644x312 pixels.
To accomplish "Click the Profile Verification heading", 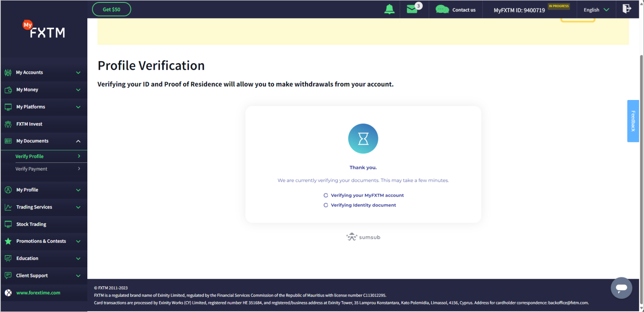I will pyautogui.click(x=151, y=66).
